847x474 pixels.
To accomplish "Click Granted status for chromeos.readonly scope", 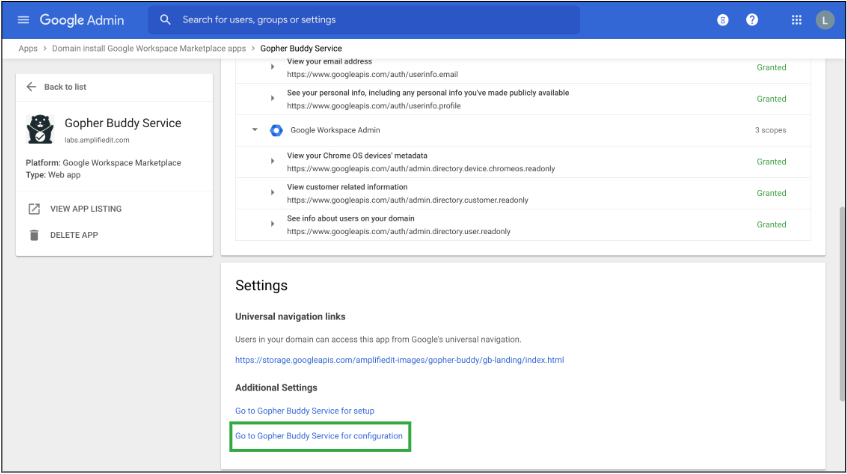I will click(x=771, y=162).
